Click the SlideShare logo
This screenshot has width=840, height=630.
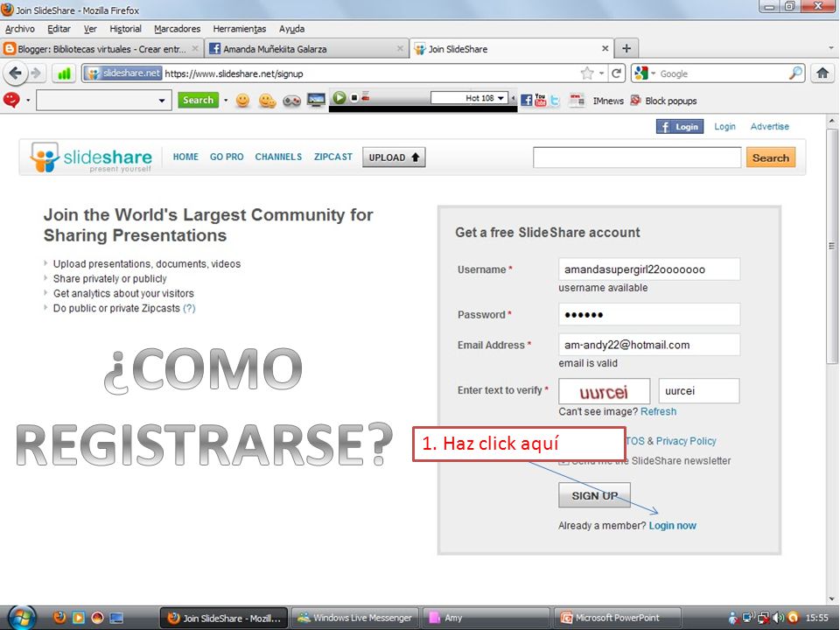91,157
